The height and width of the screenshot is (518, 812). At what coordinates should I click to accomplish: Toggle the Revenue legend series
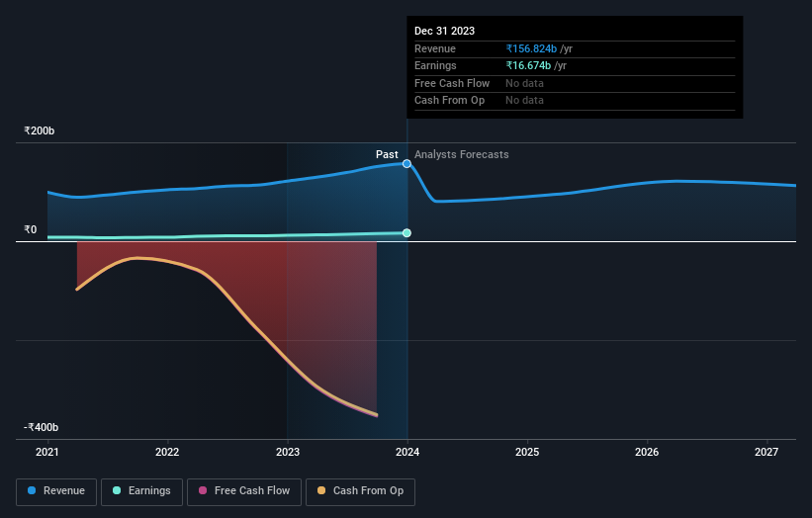coord(56,491)
